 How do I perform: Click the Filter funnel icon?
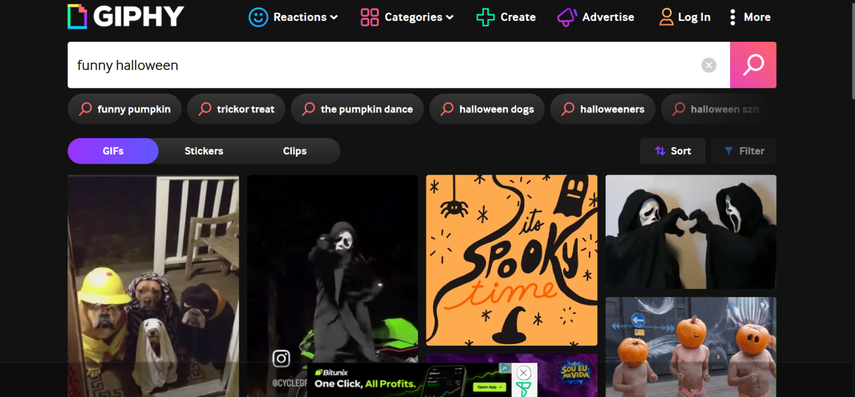[x=728, y=151]
